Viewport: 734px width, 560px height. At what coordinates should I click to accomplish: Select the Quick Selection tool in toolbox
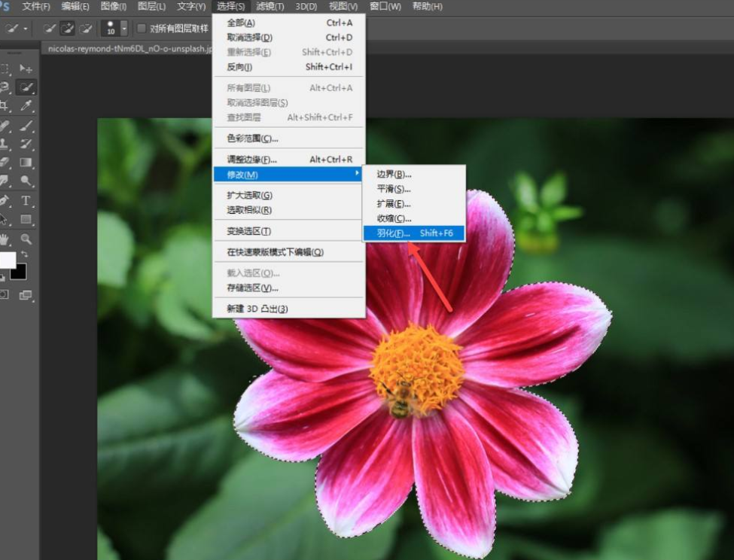click(27, 87)
